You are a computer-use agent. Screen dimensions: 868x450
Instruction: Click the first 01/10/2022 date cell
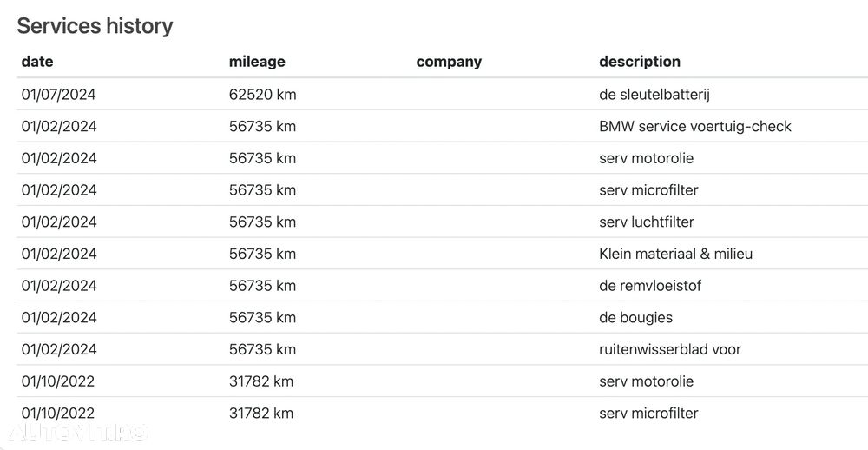click(57, 381)
